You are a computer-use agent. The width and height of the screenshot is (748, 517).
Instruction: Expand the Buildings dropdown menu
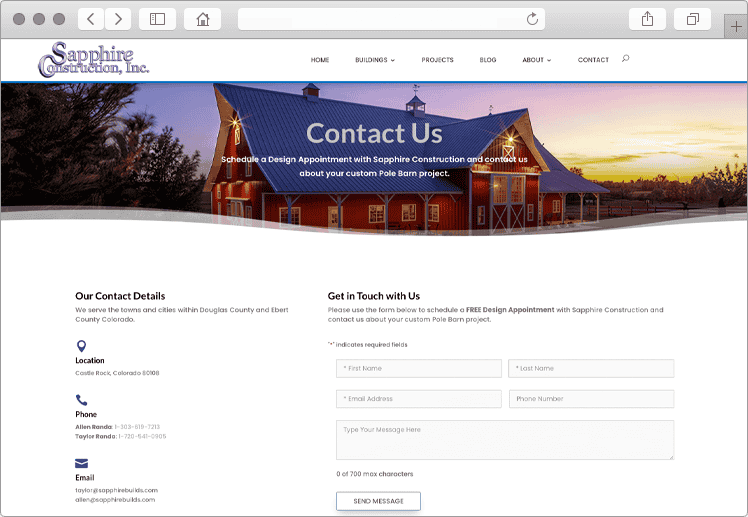(375, 60)
